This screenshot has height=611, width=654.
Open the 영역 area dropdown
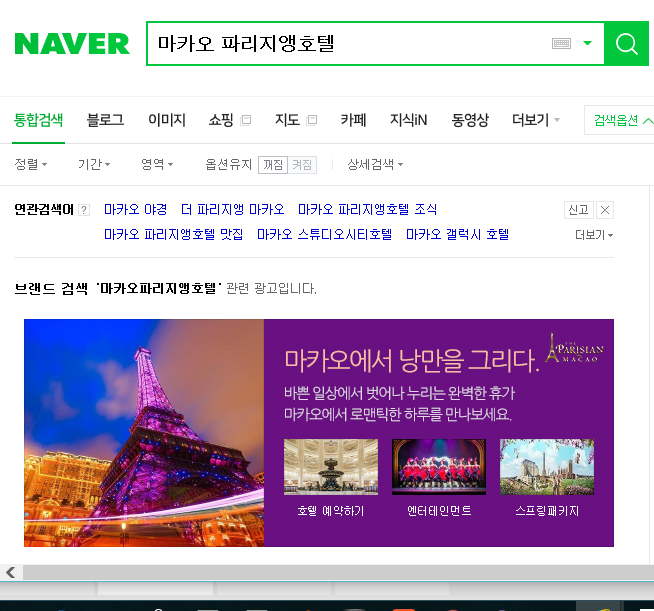pos(157,164)
